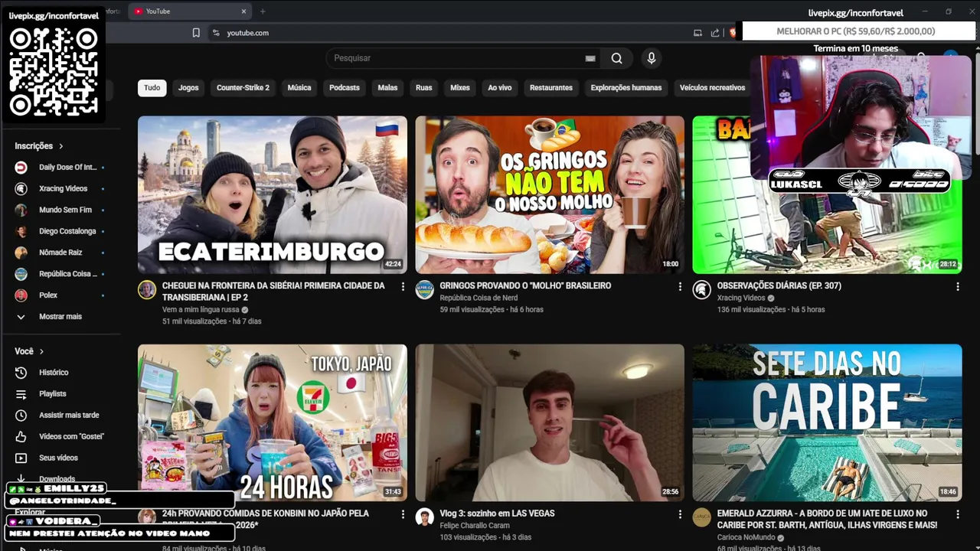This screenshot has width=980, height=551.
Task: Select the Tudo filter chip
Action: coord(152,88)
